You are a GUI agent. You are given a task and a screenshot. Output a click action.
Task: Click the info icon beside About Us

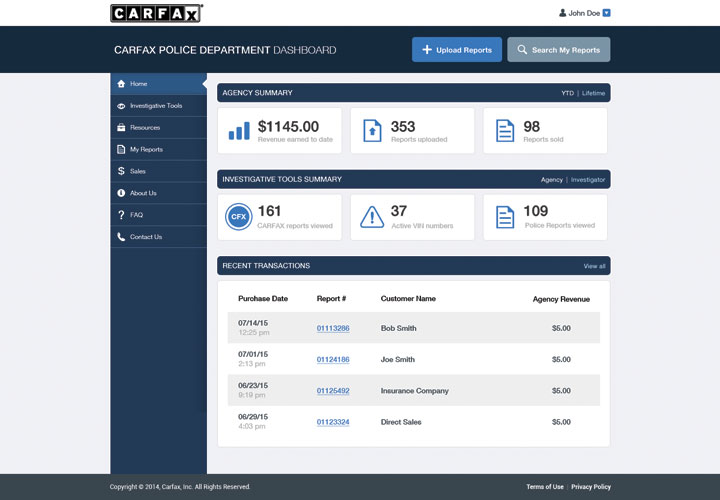(121, 193)
